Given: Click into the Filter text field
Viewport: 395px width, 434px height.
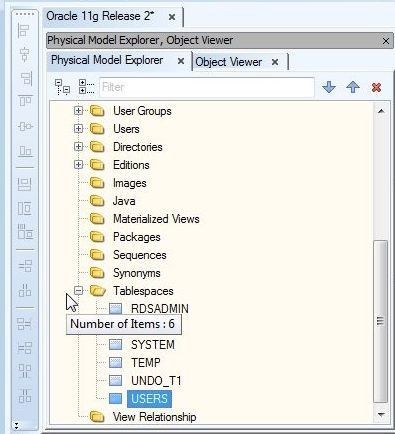Looking at the screenshot, I should click(207, 87).
